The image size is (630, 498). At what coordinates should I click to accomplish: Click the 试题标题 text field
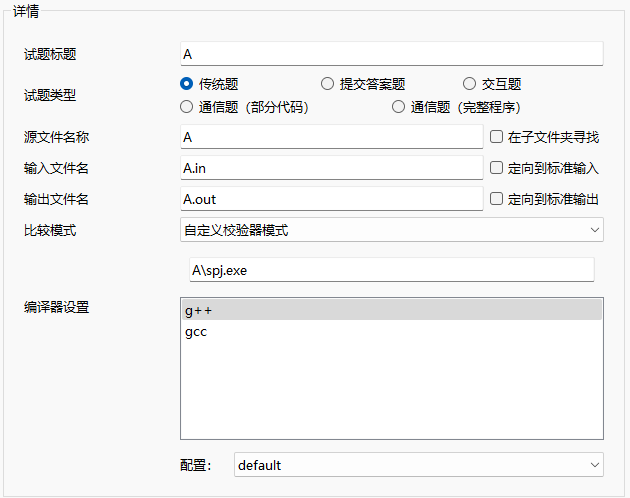pyautogui.click(x=391, y=54)
